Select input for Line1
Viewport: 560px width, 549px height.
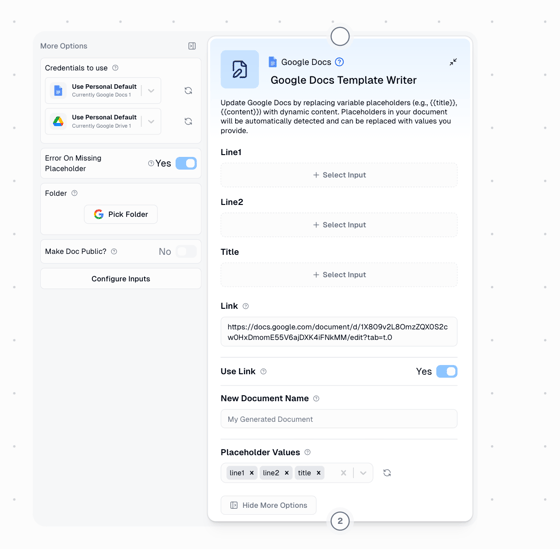[339, 175]
